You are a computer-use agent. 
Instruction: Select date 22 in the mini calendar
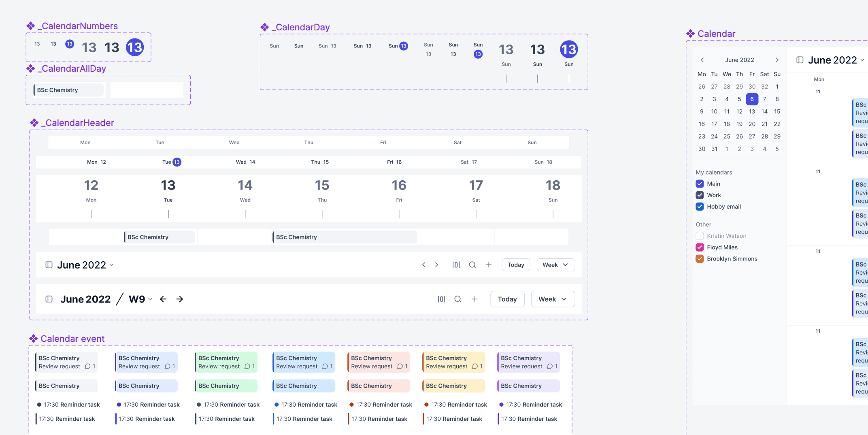click(777, 124)
